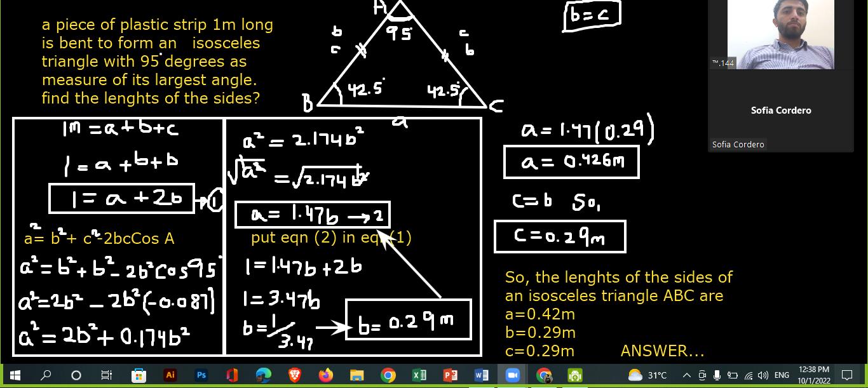The width and height of the screenshot is (868, 388).
Task: Open the Brave browser taskbar icon
Action: click(294, 375)
